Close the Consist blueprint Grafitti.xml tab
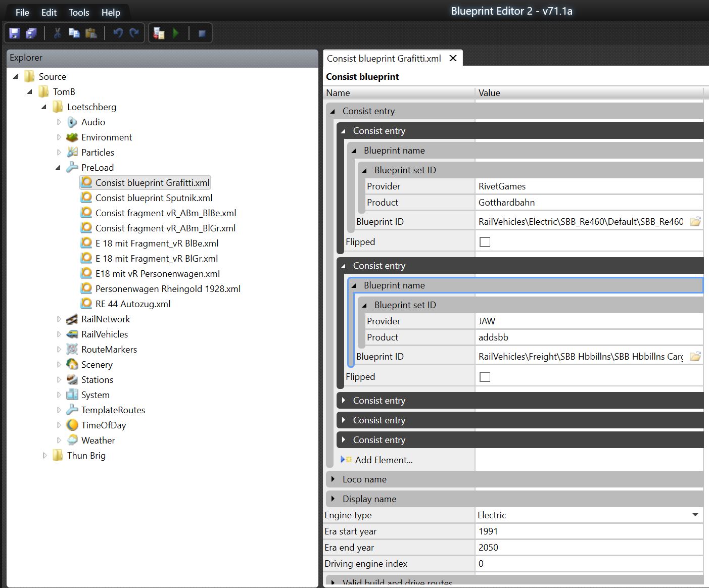709x588 pixels. pos(453,58)
